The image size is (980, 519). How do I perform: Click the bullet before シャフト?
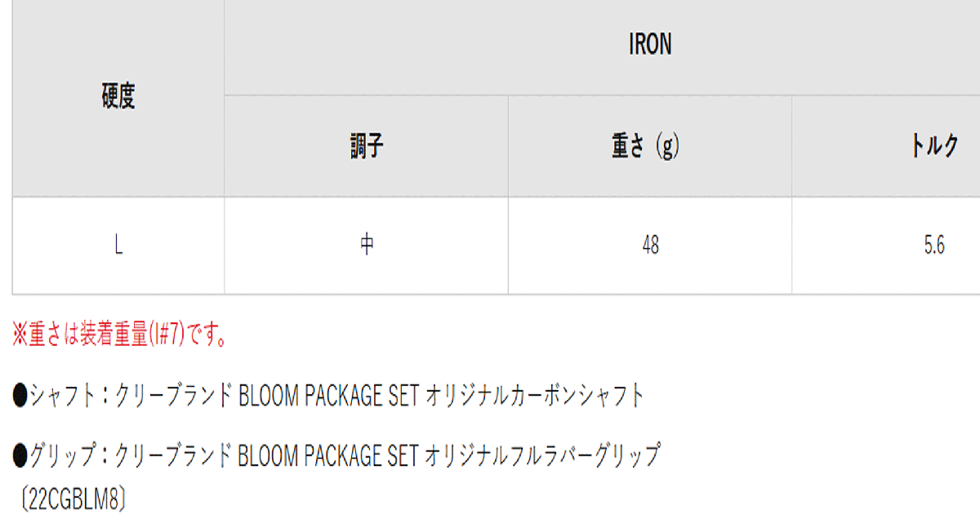coord(20,397)
